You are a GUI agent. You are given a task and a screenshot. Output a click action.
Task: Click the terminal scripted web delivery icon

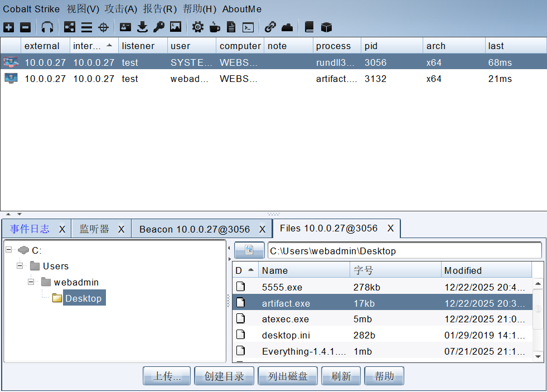(248, 27)
